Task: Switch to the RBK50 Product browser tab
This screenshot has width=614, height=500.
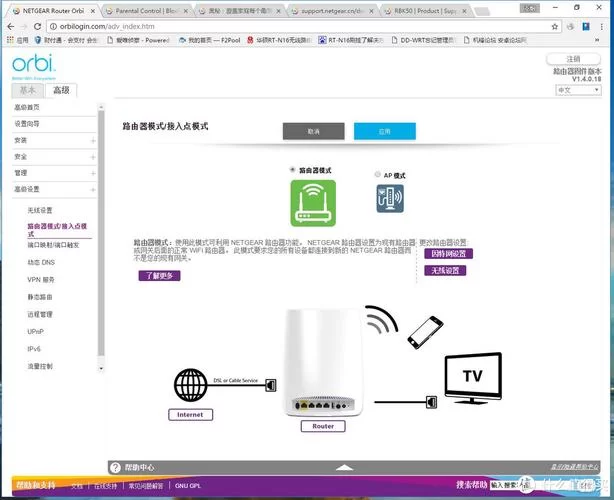Action: pos(425,11)
